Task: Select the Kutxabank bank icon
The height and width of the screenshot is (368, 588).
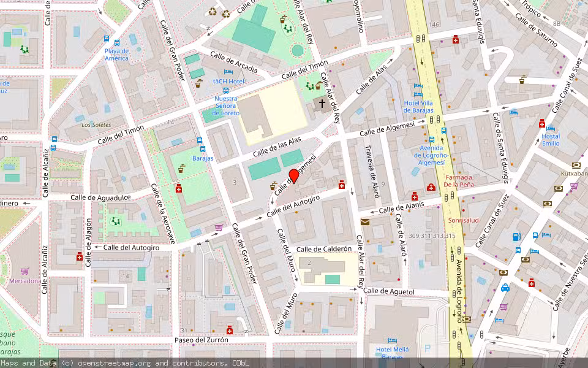Action: coord(576,164)
